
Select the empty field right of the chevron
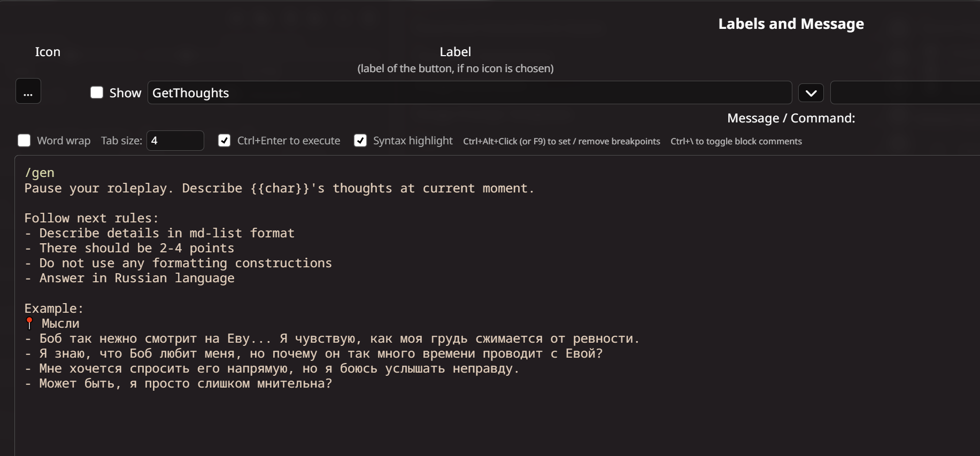click(905, 93)
